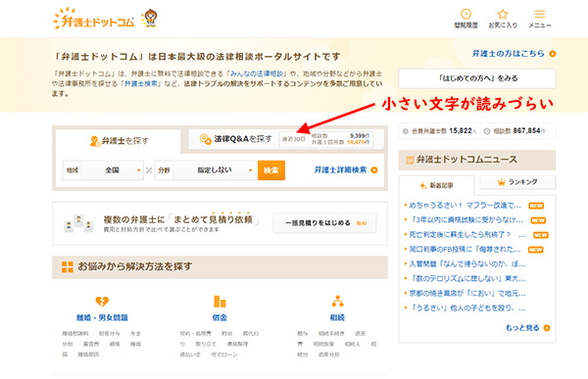Click the crown icon on ランキング tab
The height and width of the screenshot is (379, 588).
coord(502,182)
